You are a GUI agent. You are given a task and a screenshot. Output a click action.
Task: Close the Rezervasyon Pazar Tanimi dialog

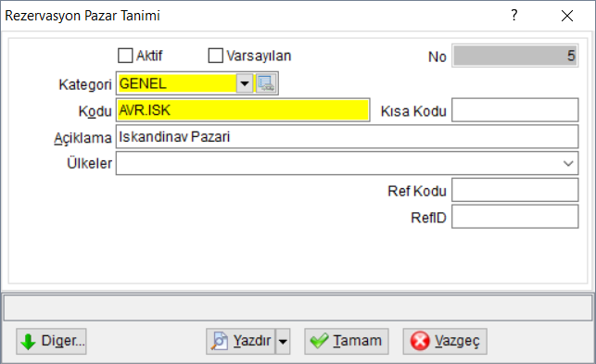(x=567, y=16)
